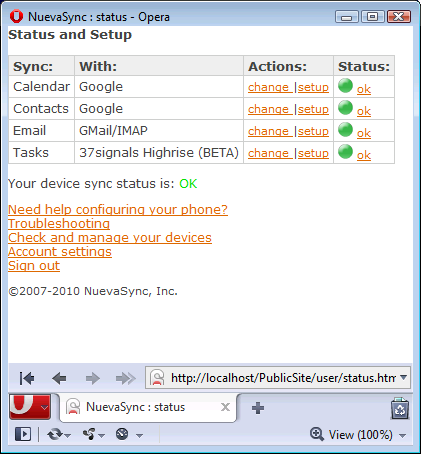
Task: Open the Troubleshooting link
Action: click(59, 223)
